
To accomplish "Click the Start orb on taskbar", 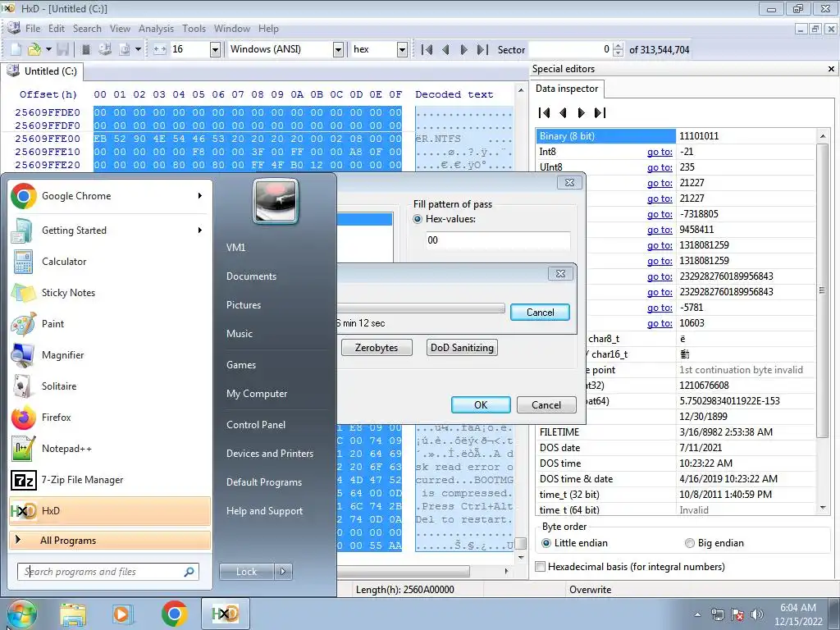I will pyautogui.click(x=22, y=614).
